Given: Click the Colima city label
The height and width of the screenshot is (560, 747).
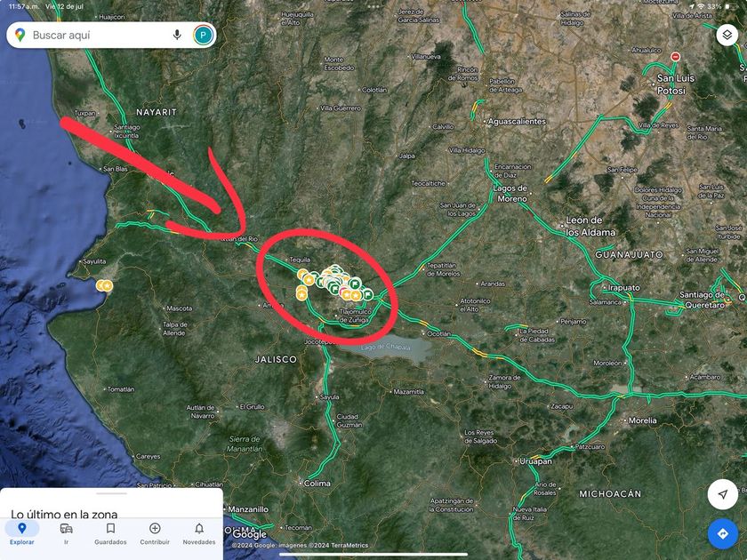Looking at the screenshot, I should [317, 484].
